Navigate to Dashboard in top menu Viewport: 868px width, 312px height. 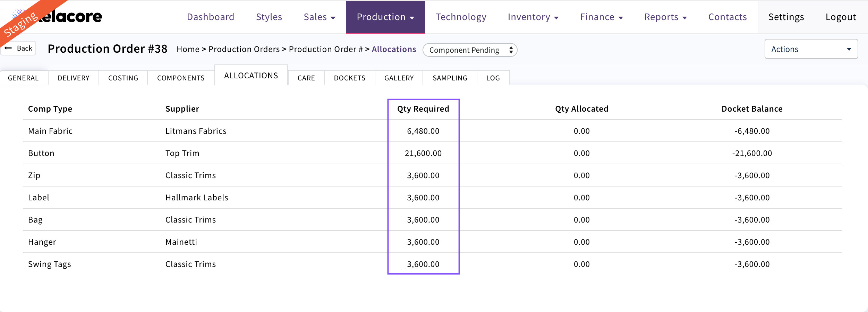[210, 17]
